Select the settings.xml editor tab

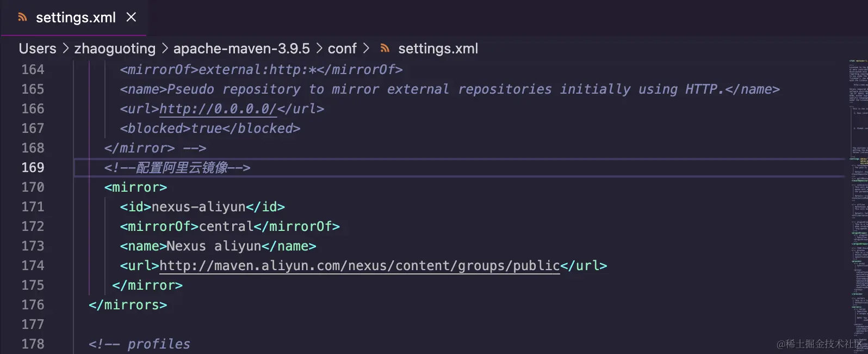click(73, 17)
